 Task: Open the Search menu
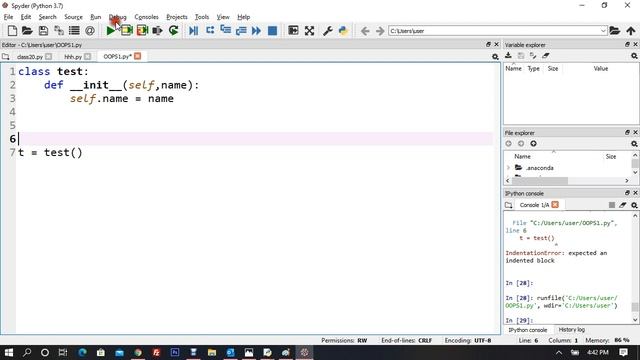tap(47, 17)
